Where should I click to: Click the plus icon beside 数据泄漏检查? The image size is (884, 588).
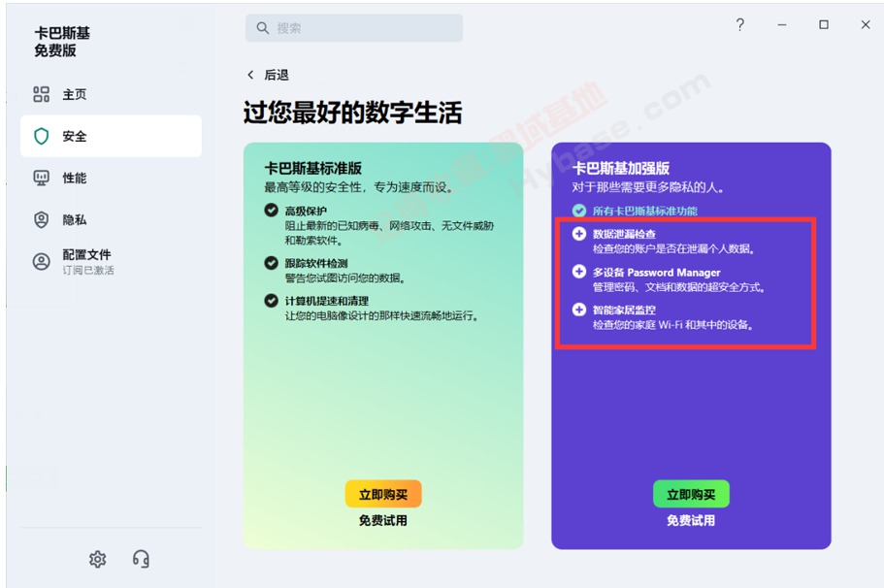(579, 234)
